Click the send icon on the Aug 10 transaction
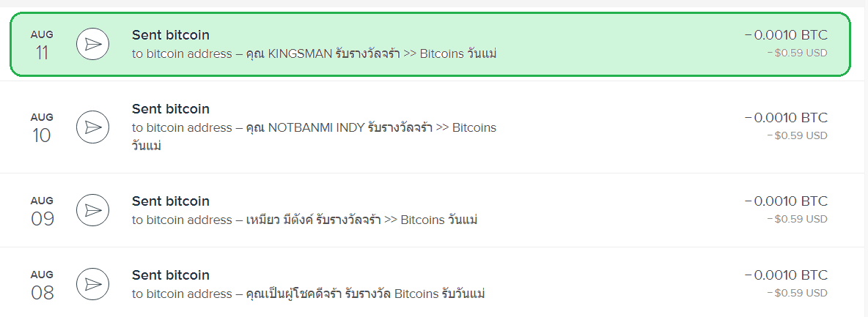This screenshot has width=868, height=317. tap(92, 127)
